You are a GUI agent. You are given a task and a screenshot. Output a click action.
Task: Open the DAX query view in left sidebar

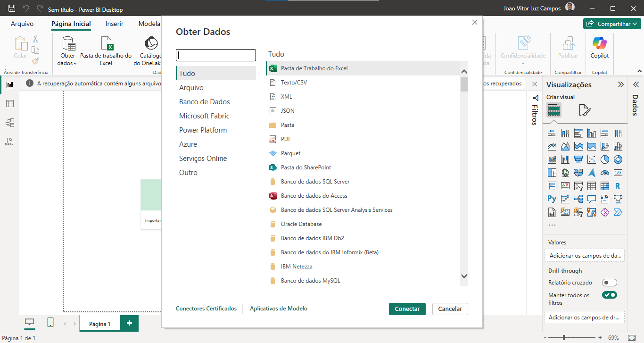9,142
